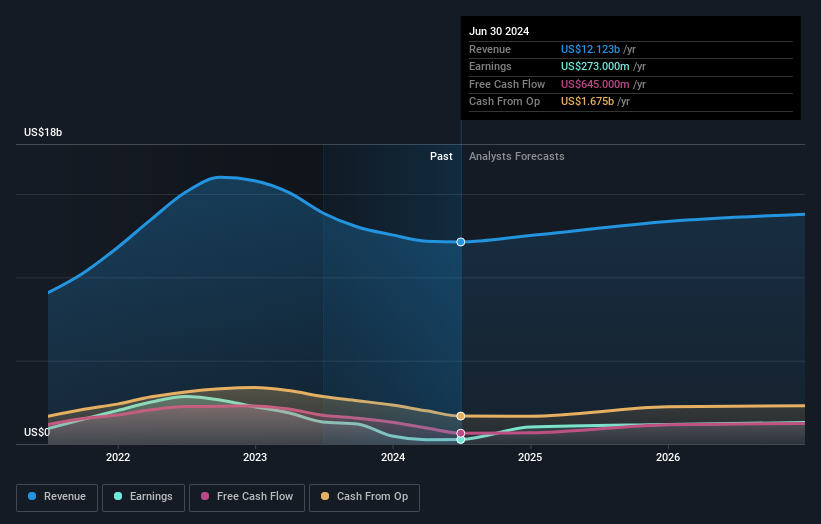Toggle the Cash From Op legend button
This screenshot has width=821, height=524.
point(364,497)
